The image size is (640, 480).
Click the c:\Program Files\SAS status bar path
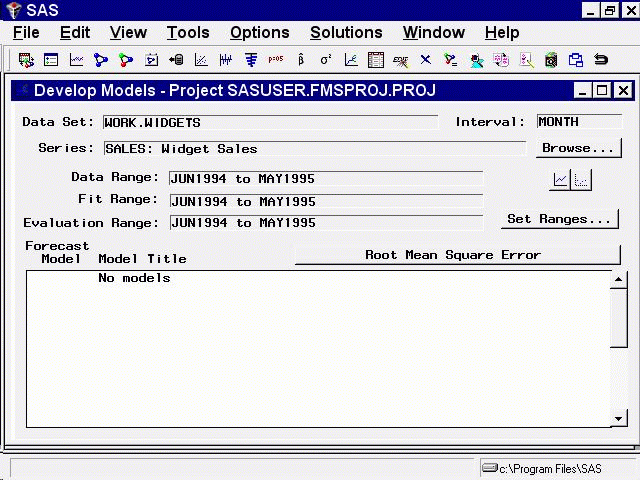coord(550,469)
